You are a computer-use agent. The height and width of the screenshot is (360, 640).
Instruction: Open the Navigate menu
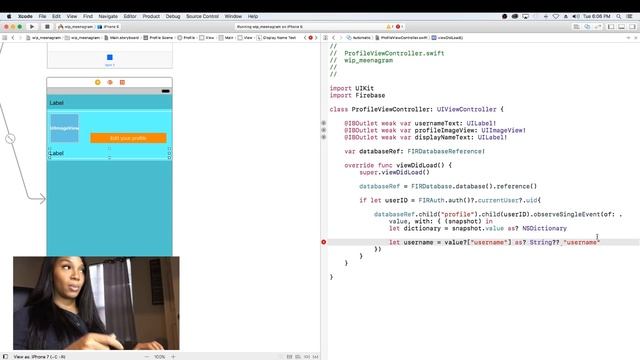pyautogui.click(x=108, y=16)
